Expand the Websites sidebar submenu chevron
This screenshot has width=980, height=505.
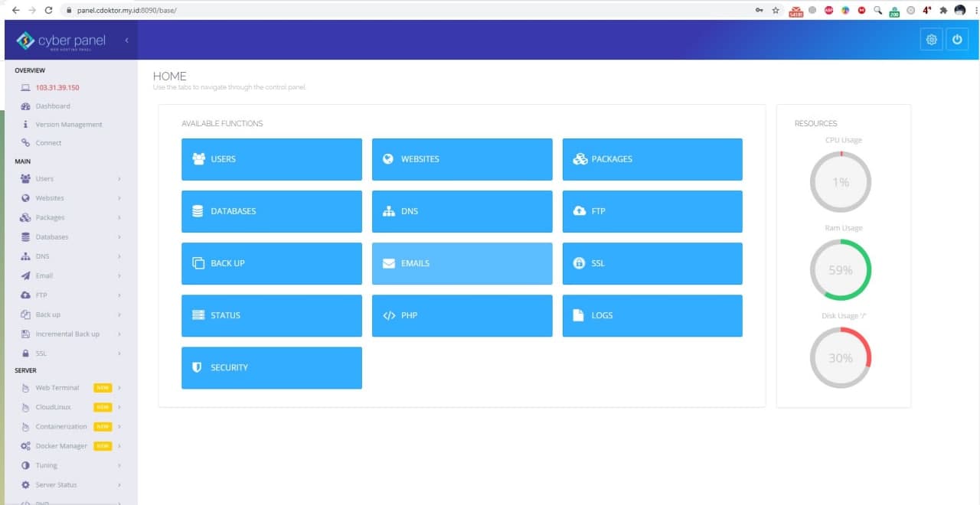119,198
